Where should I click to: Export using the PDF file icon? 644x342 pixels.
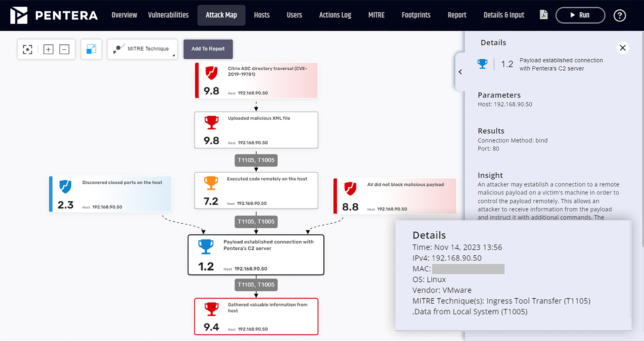click(543, 15)
